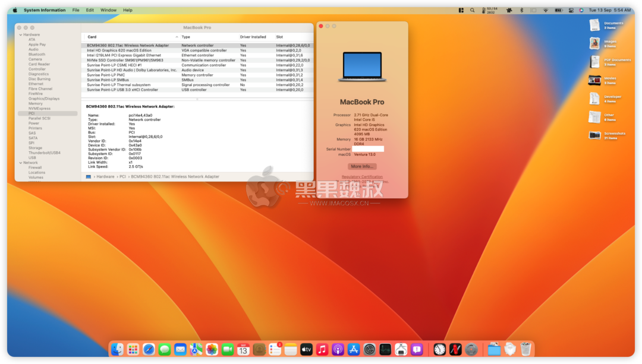Click the date and time in menu bar

click(x=609, y=10)
